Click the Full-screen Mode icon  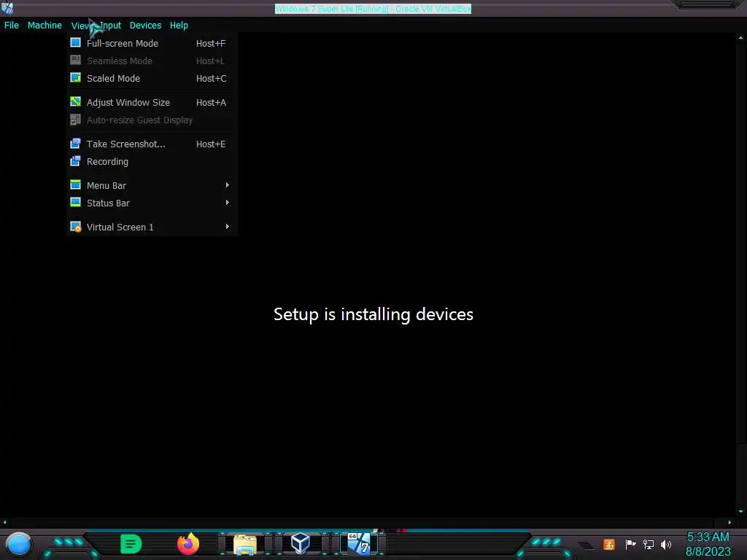[x=75, y=43]
